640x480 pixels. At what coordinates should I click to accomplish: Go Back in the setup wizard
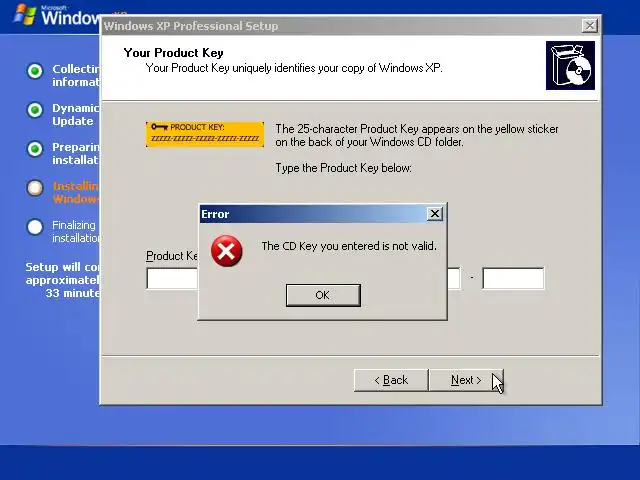coord(391,380)
